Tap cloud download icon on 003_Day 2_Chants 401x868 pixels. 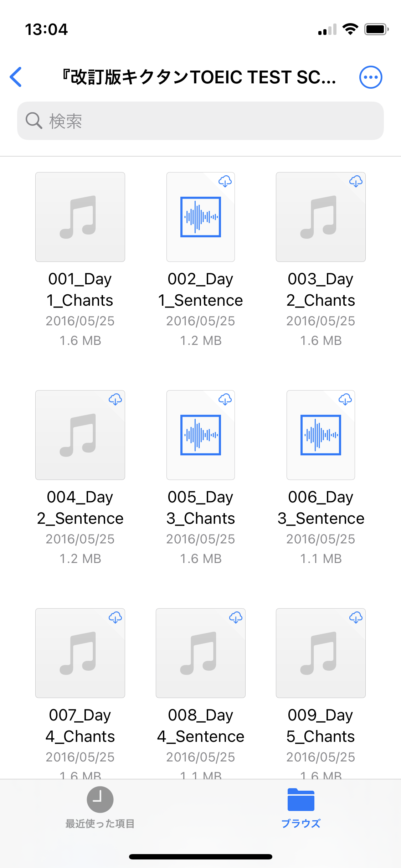356,181
